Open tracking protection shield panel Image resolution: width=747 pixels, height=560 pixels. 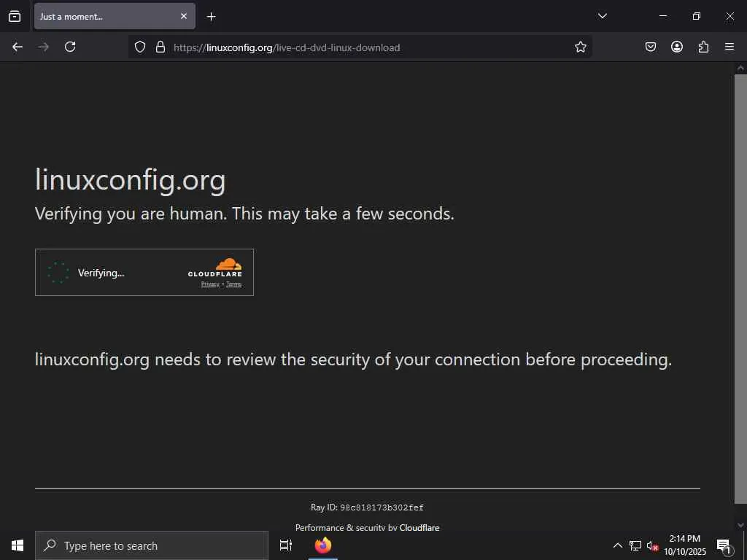pos(140,47)
